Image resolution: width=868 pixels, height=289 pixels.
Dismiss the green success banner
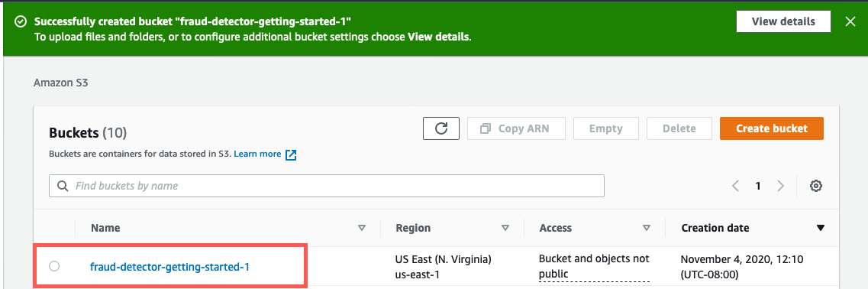coord(850,21)
